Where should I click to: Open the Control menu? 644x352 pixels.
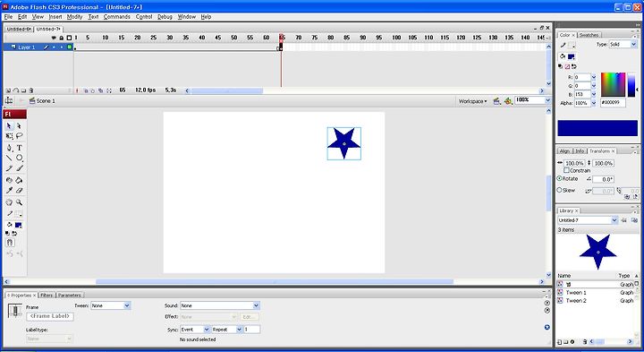click(144, 17)
